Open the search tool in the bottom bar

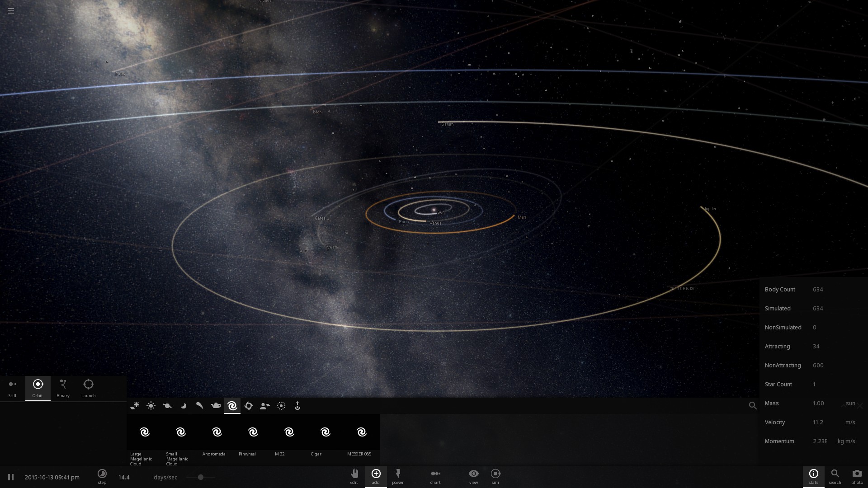point(835,477)
